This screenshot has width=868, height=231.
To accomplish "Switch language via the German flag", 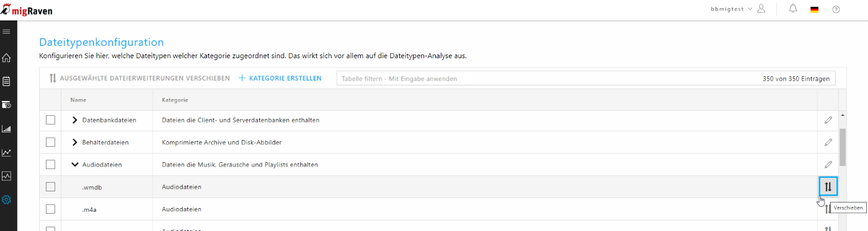I will point(814,9).
